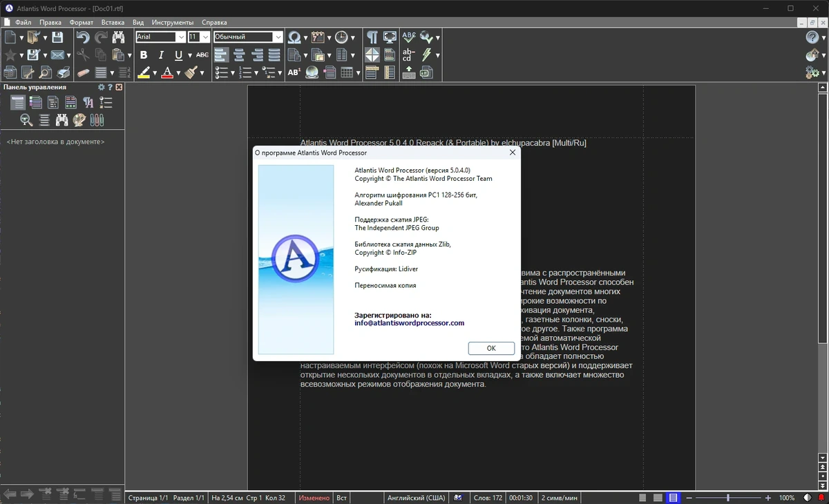This screenshot has height=504, width=829.
Task: Close the О программе dialog
Action: coord(513,153)
